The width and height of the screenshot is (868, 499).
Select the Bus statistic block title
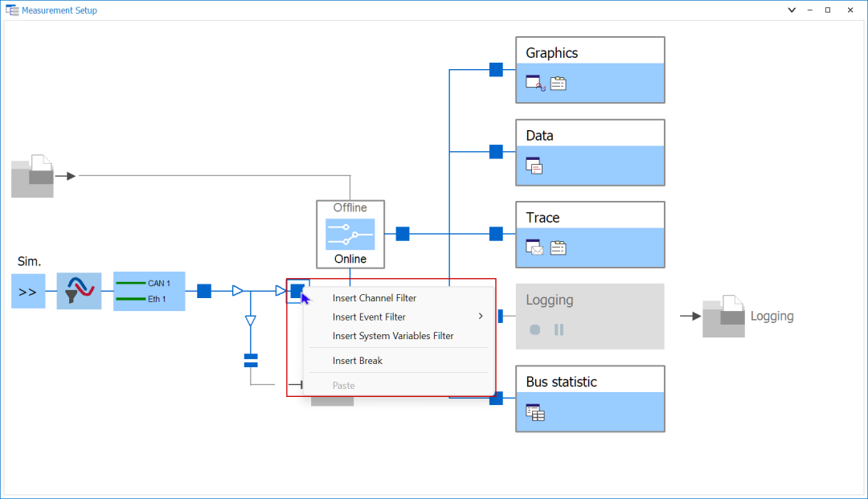pos(561,382)
